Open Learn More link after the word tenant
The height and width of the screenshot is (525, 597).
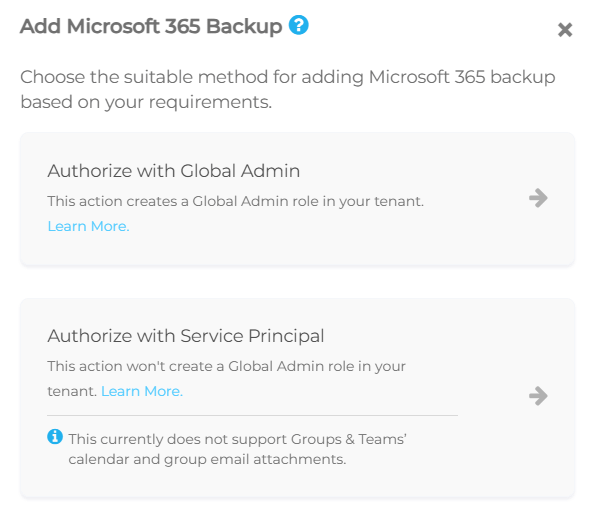[x=142, y=391]
